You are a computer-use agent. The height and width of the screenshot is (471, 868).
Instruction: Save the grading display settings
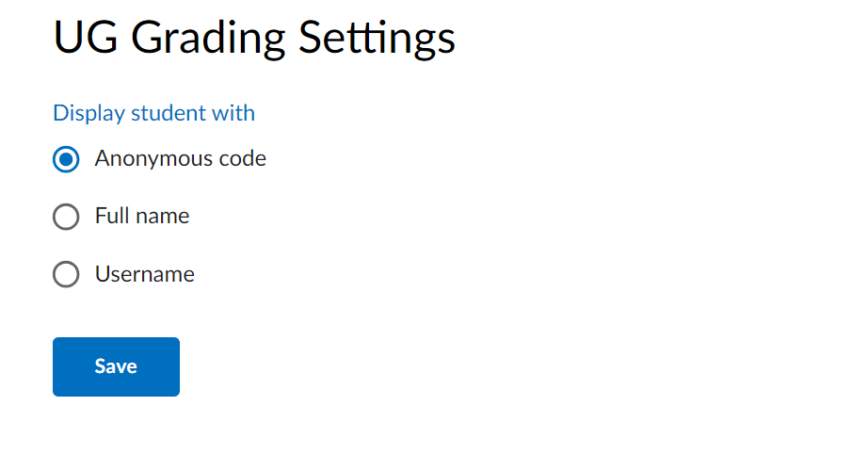coord(116,366)
